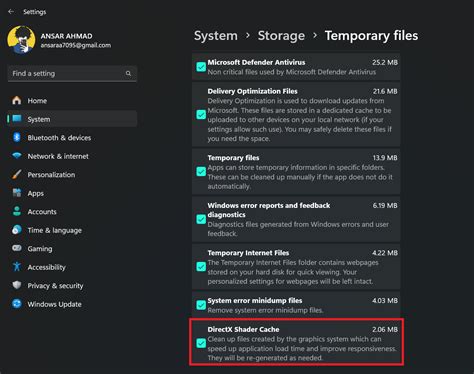Click the Gaming controller icon
The image size is (474, 374).
(x=17, y=248)
